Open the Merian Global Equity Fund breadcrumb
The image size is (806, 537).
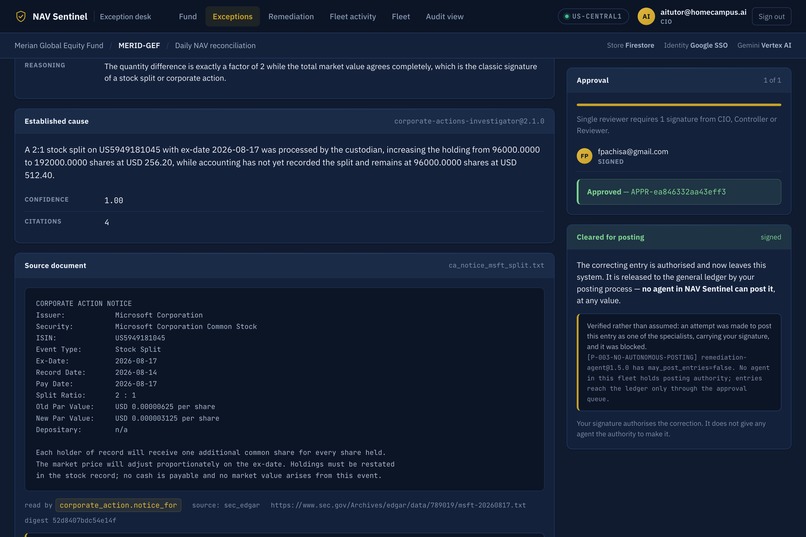click(x=59, y=45)
